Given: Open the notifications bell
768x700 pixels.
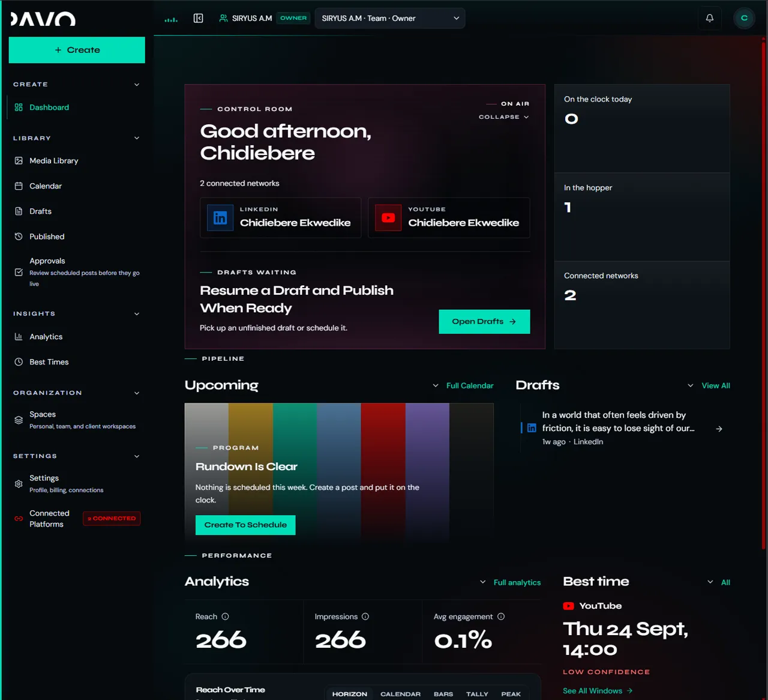Looking at the screenshot, I should pos(710,18).
